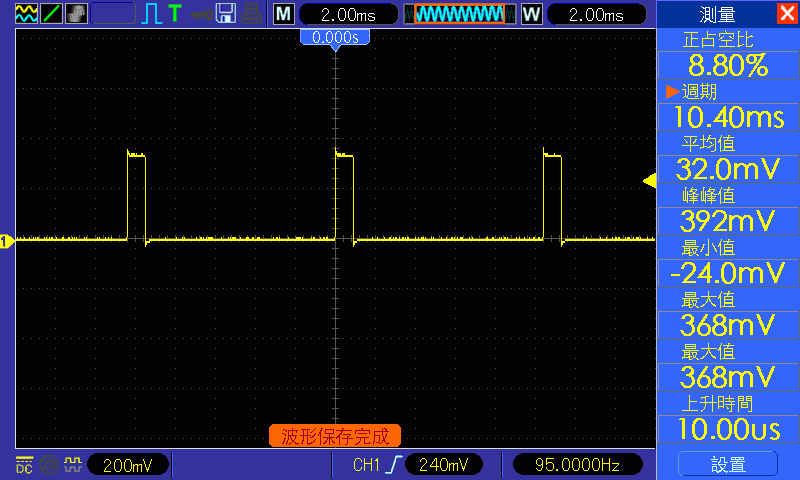Click the gray persistence waveform icon
Screen dimensions: 800x480
point(77,14)
